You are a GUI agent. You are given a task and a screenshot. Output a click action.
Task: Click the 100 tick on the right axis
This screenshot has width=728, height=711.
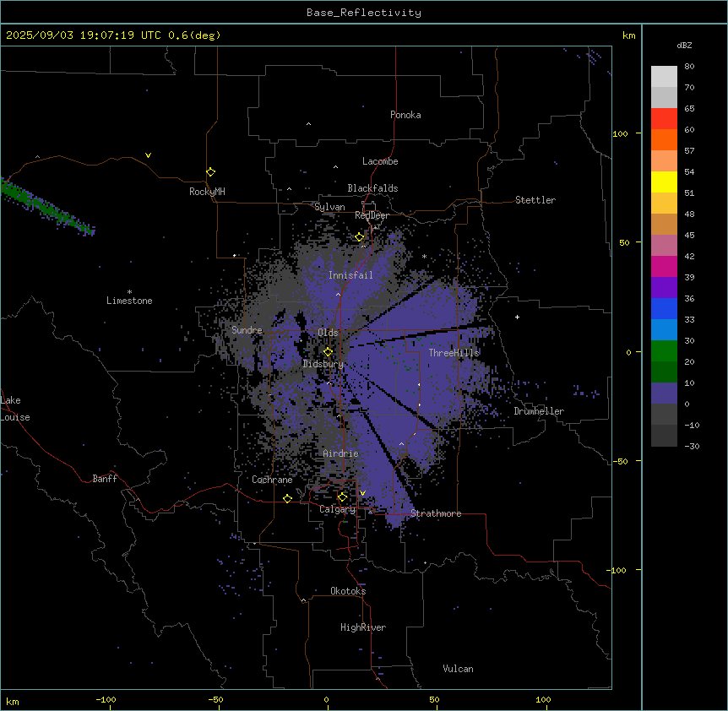click(x=620, y=133)
